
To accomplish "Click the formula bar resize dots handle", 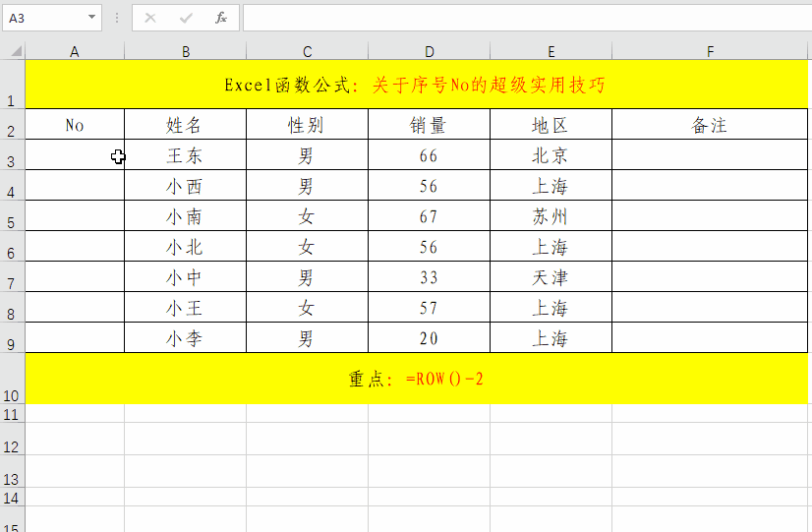I will [x=117, y=18].
